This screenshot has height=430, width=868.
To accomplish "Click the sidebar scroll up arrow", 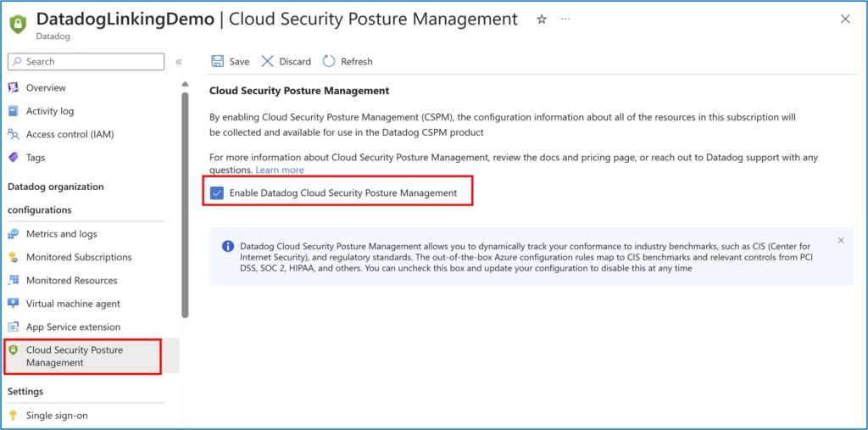I will click(185, 84).
